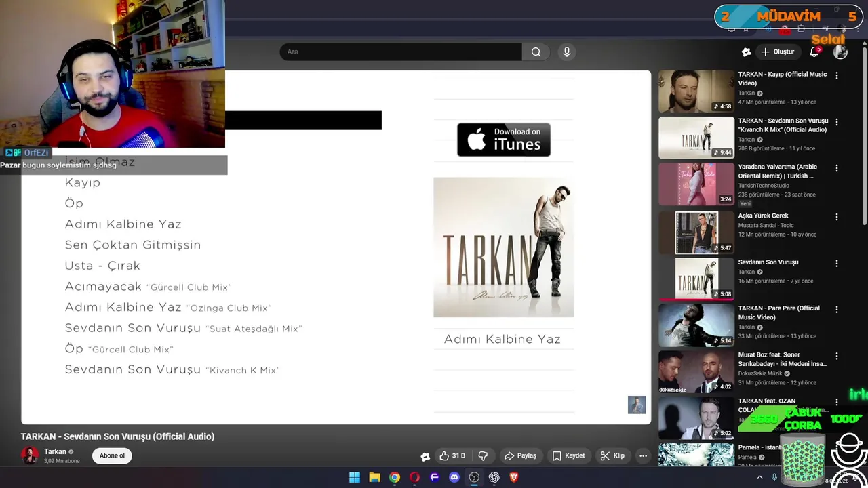868x488 pixels.
Task: Open Aşka Yürek Gerek video title
Action: pyautogui.click(x=764, y=216)
